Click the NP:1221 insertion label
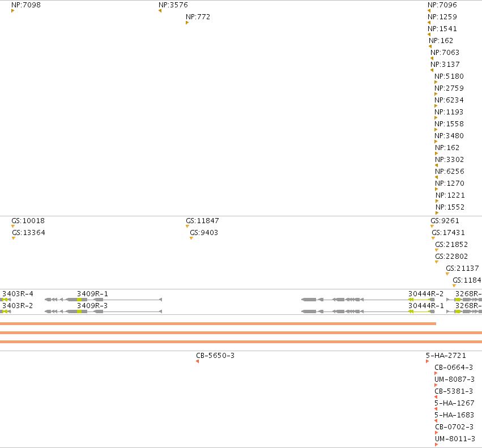Screen dimensions: 482x448 tap(450, 195)
